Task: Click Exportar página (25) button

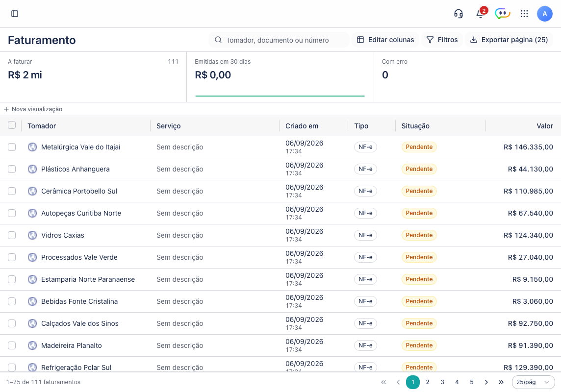Action: [x=509, y=40]
